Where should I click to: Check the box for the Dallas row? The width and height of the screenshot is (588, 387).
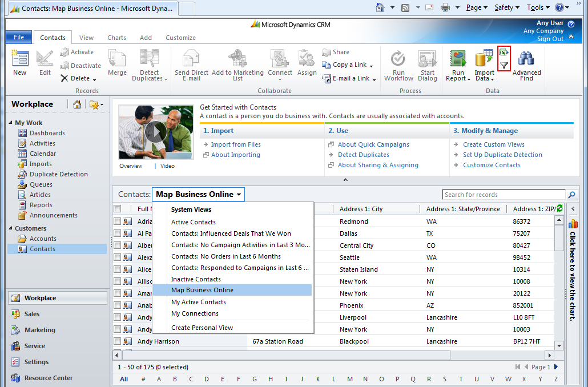click(118, 233)
